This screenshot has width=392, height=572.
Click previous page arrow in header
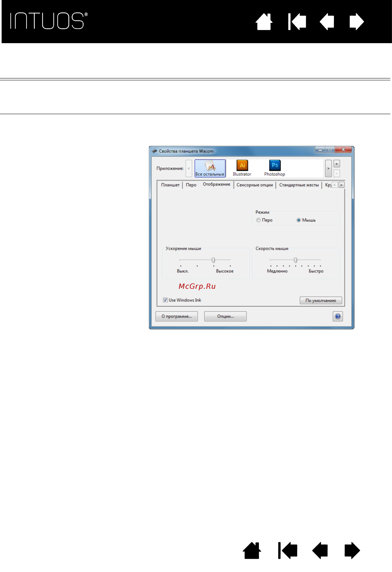click(x=327, y=22)
